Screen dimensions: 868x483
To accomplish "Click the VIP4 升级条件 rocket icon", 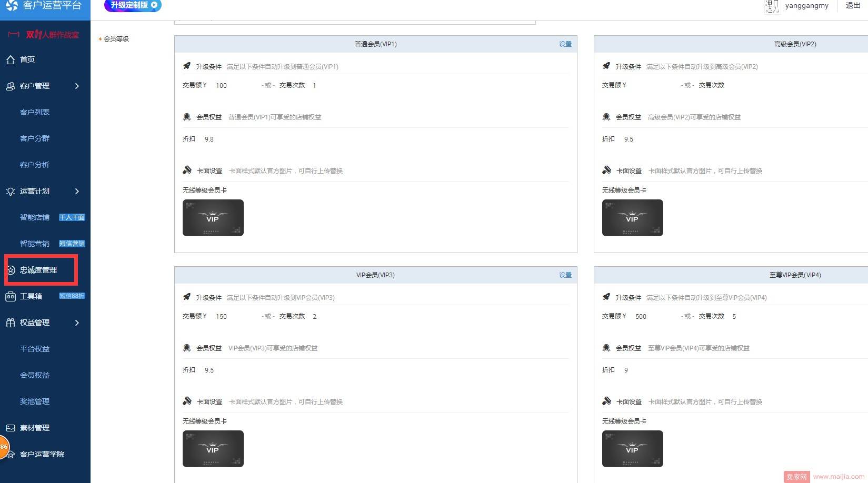I will (x=606, y=297).
